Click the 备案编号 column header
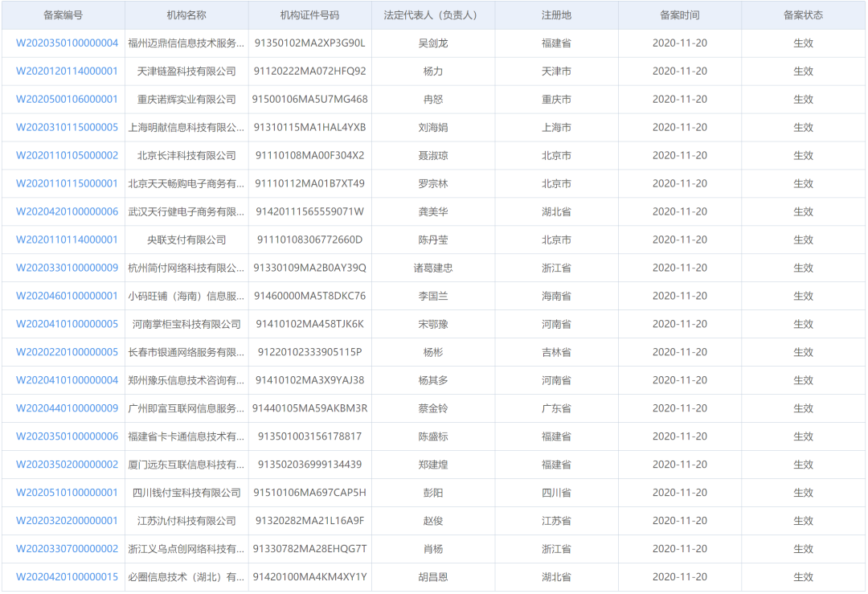The image size is (868, 594). 63,15
